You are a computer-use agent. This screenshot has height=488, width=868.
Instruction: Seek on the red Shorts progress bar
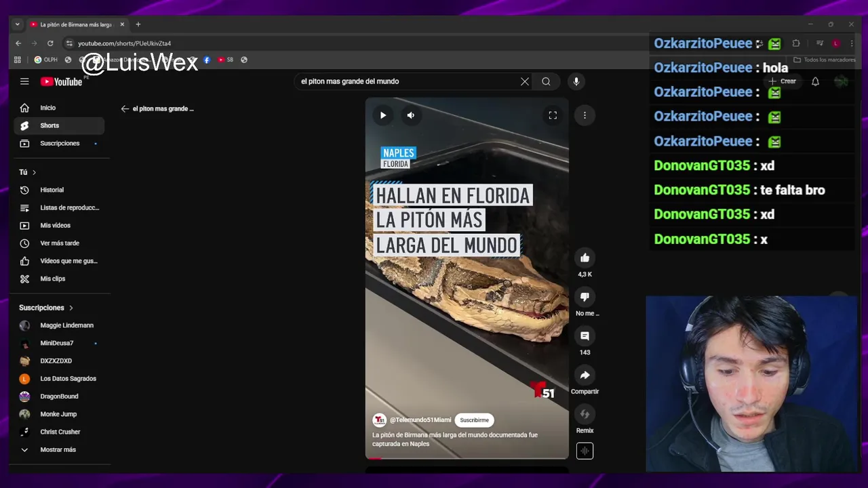click(x=467, y=458)
